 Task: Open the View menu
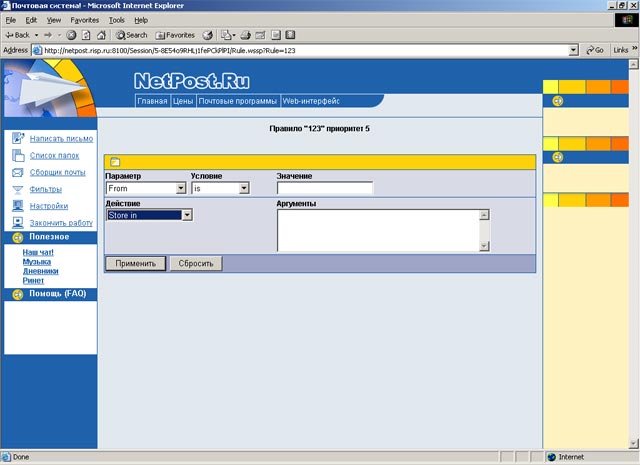pos(53,20)
